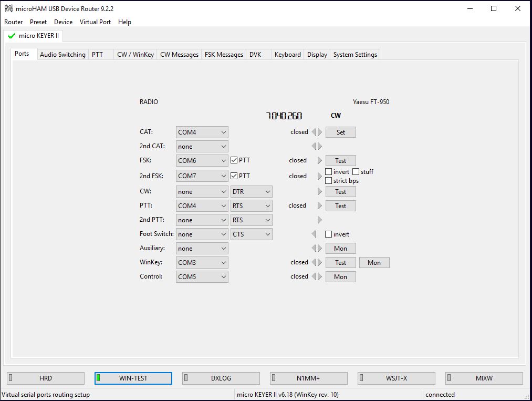Screen dimensions: 532x401
Task: Click the Yaesu FT-950 radio label
Action: point(371,102)
